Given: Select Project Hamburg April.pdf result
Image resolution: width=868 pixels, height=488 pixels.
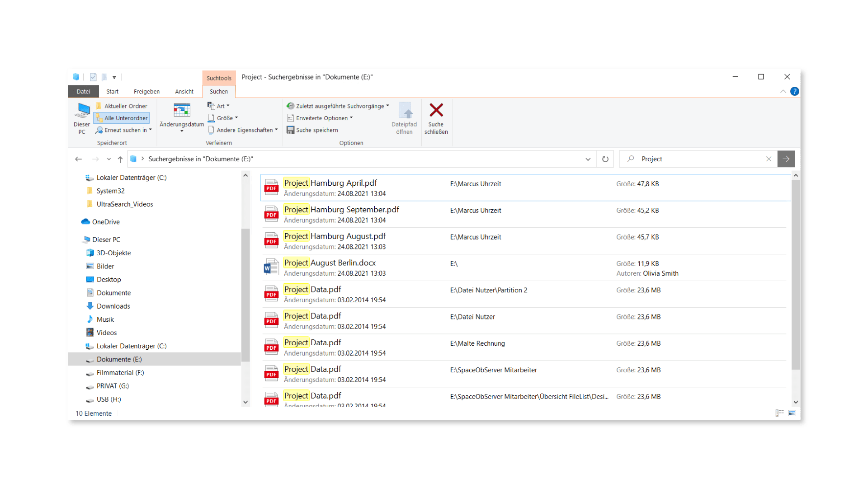Looking at the screenshot, I should (525, 188).
